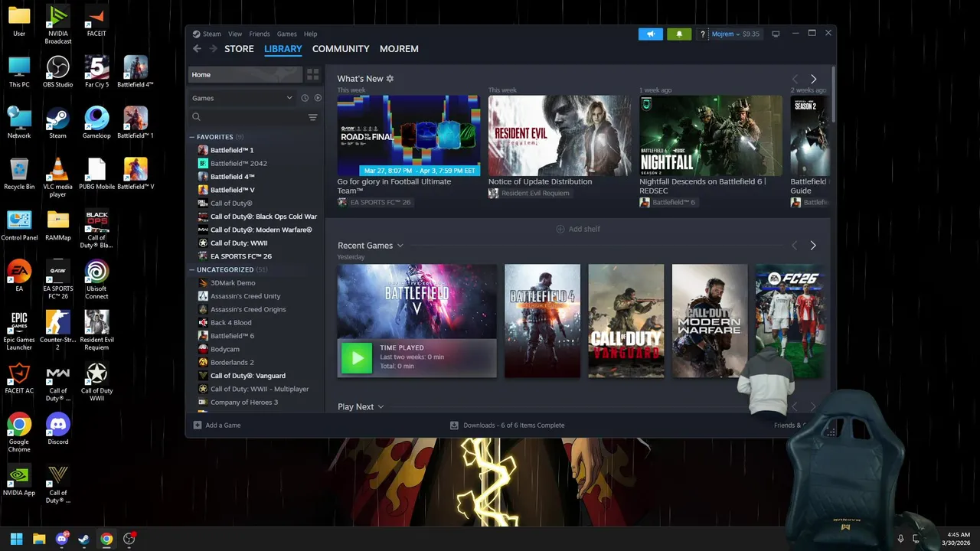The width and height of the screenshot is (980, 551).
Task: Switch library to collections grid view
Action: click(312, 74)
